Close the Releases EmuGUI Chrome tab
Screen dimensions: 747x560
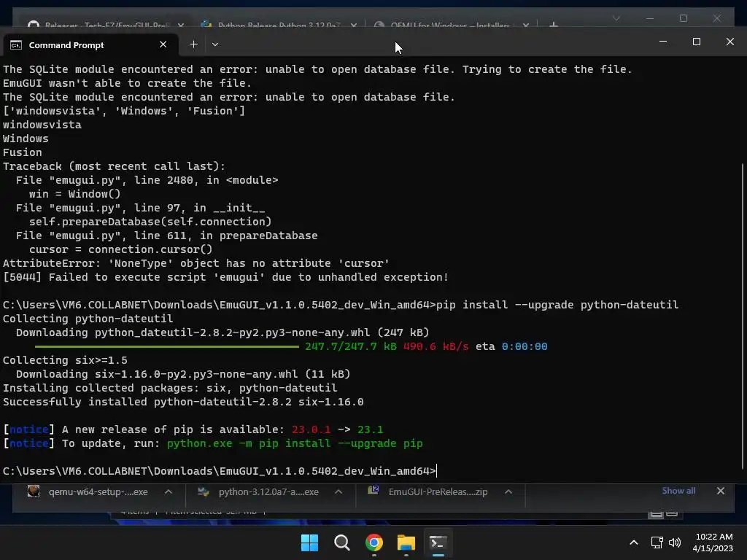[x=181, y=26]
